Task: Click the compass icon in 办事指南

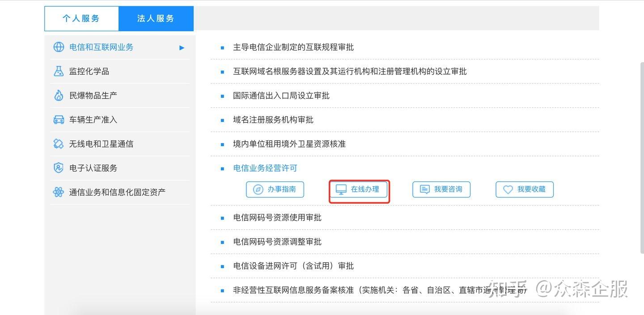Action: tap(257, 189)
